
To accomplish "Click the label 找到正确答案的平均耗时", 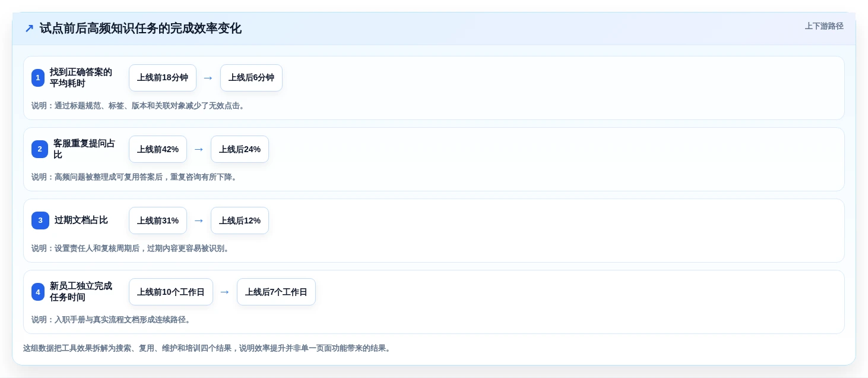I will pos(81,78).
